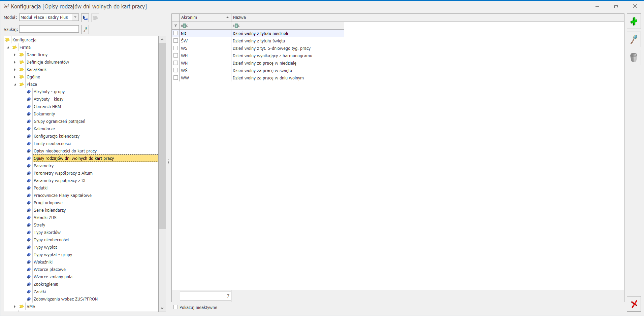Viewport: 644px width, 316px height.
Task: Click the trash bin delete icon
Action: point(634,58)
